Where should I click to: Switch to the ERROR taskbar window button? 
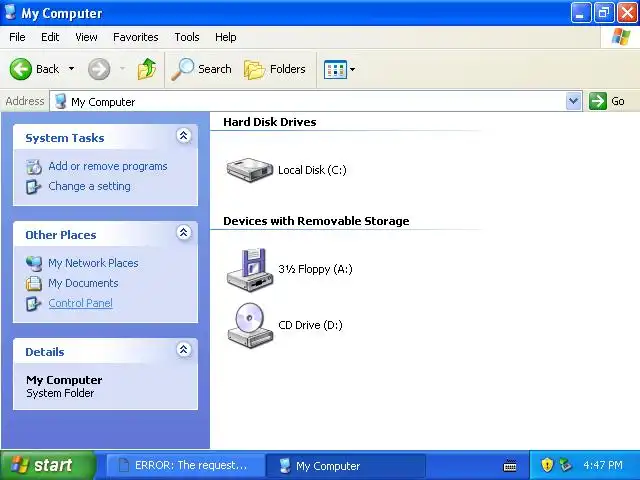[184, 465]
